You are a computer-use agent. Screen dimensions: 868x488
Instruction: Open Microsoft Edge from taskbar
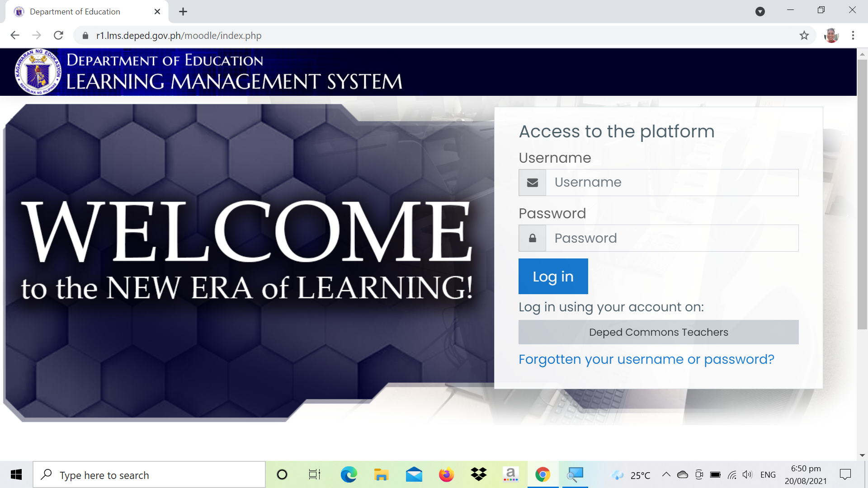(349, 474)
